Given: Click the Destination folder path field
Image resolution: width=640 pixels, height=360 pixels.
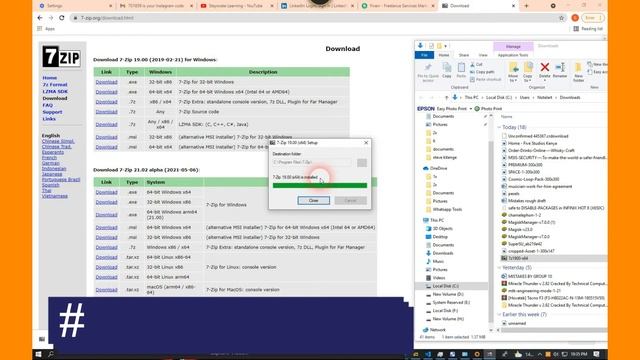Looking at the screenshot, I should click(312, 162).
